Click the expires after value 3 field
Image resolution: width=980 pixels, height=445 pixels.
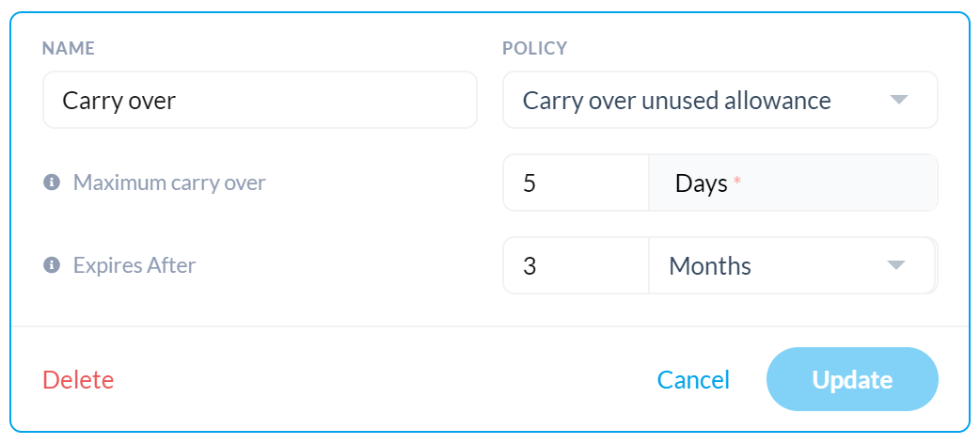pyautogui.click(x=576, y=266)
